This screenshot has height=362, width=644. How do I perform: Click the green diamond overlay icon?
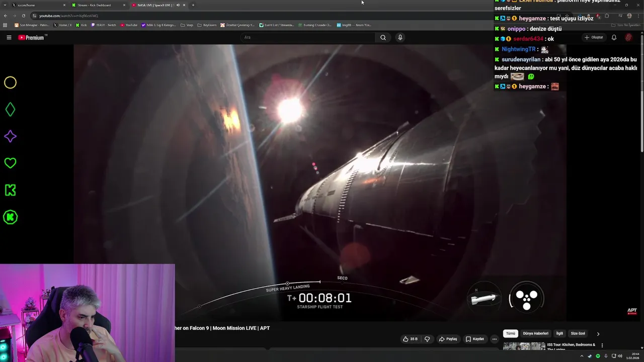(10, 110)
